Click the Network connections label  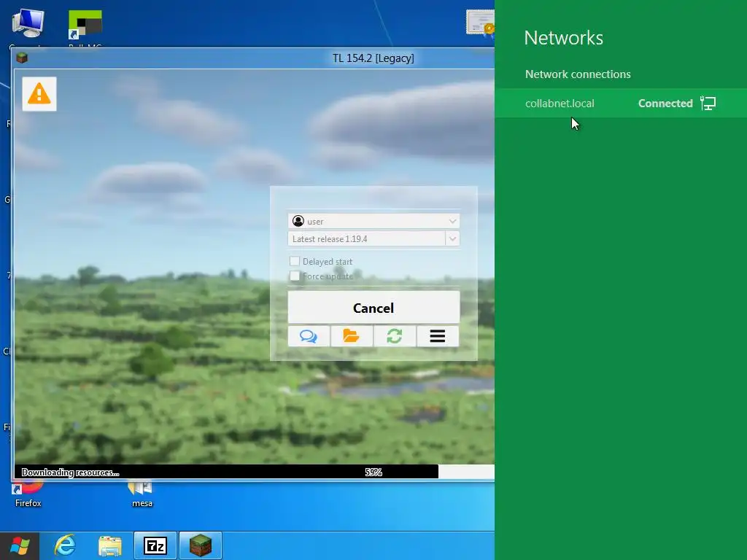click(x=578, y=74)
